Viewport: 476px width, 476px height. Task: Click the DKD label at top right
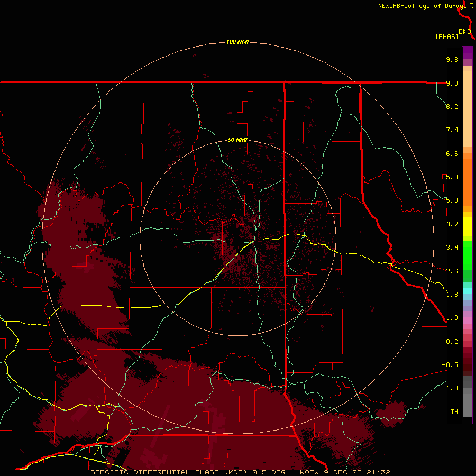tap(465, 31)
